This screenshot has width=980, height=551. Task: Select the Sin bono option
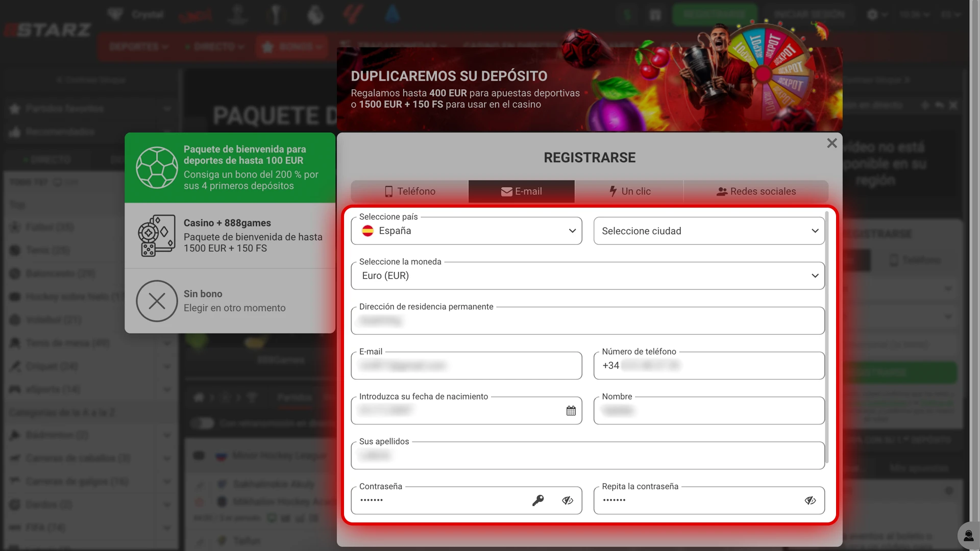(230, 300)
